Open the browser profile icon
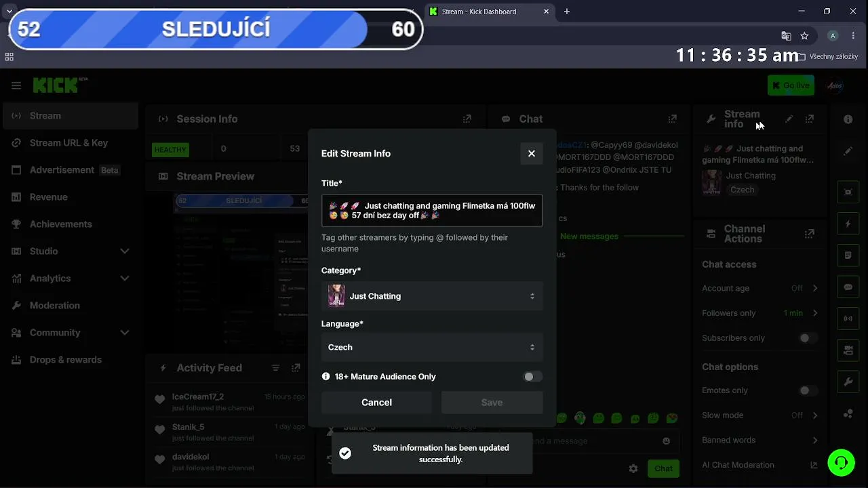The image size is (868, 488). tap(833, 35)
